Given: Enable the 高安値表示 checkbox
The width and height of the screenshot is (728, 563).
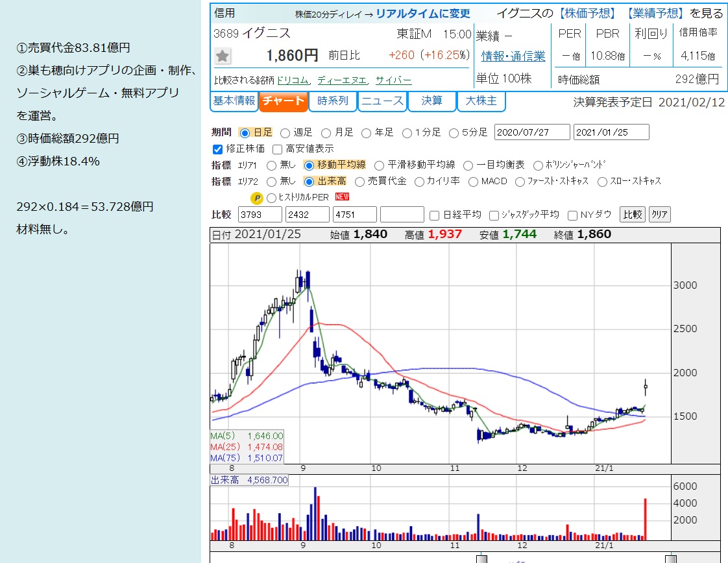Looking at the screenshot, I should [277, 149].
